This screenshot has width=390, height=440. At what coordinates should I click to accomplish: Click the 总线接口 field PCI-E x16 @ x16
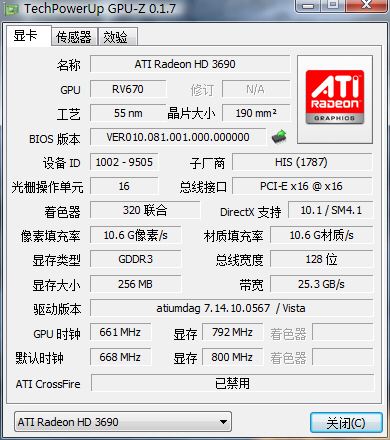302,186
